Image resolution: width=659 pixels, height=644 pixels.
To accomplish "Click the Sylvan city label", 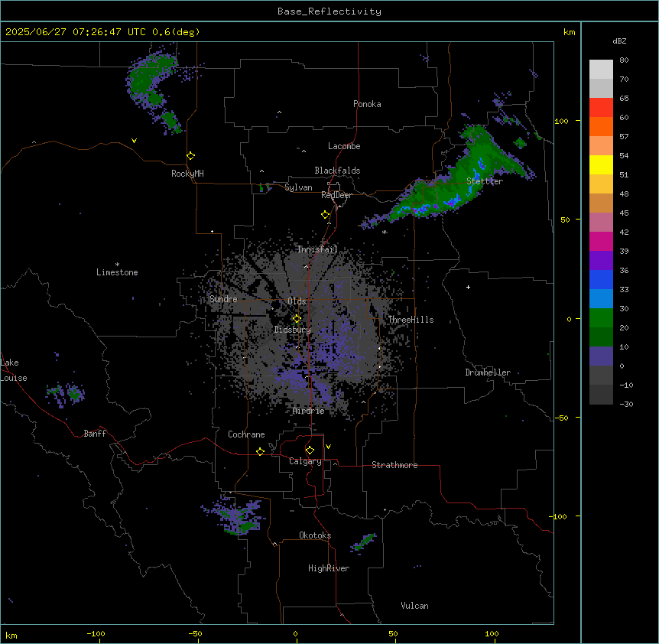I will (298, 187).
